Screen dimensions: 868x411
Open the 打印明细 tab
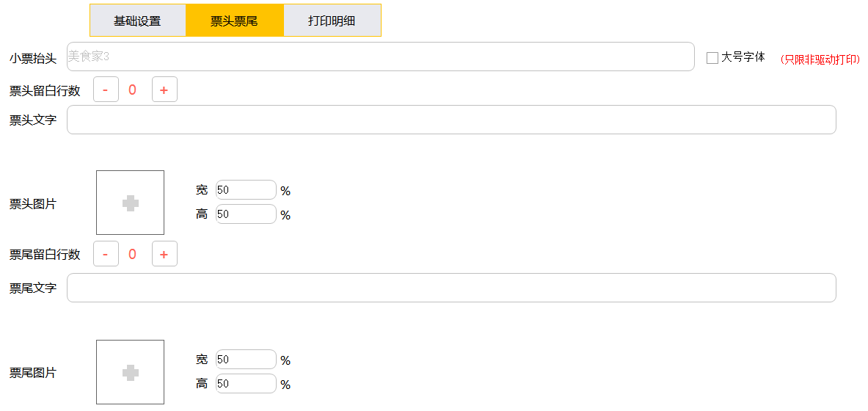click(332, 21)
